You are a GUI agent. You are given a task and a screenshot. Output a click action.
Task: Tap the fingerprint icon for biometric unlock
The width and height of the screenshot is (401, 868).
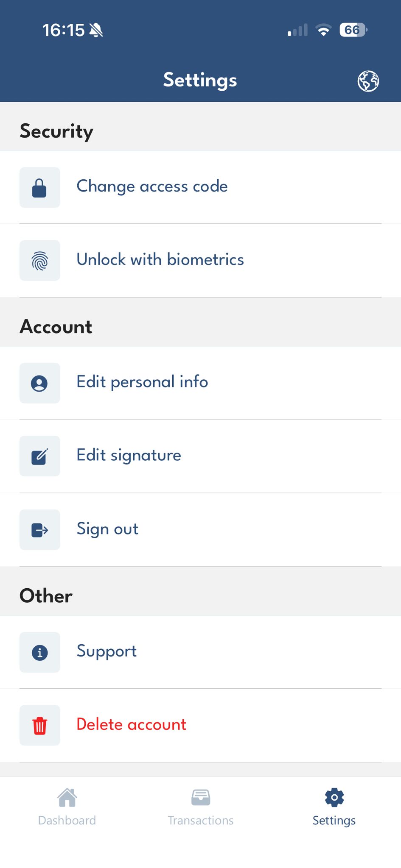tap(39, 260)
